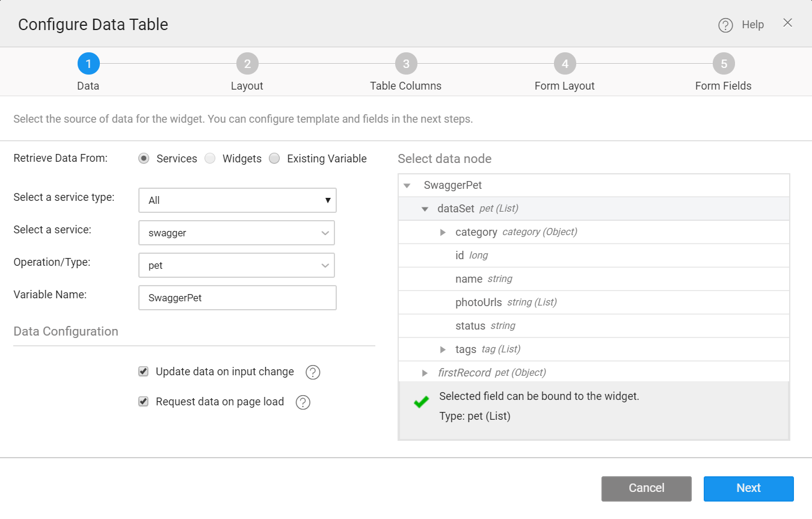
Task: Expand the tags list node
Action: 443,349
